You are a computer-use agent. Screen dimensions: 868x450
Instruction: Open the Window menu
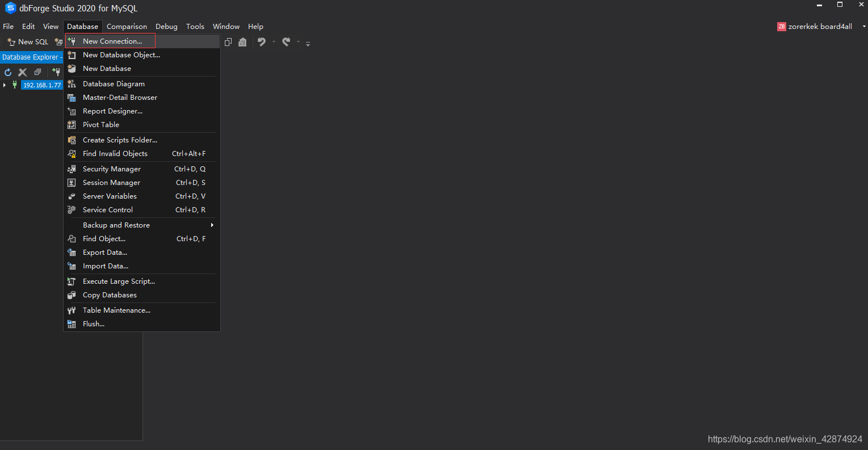[226, 27]
